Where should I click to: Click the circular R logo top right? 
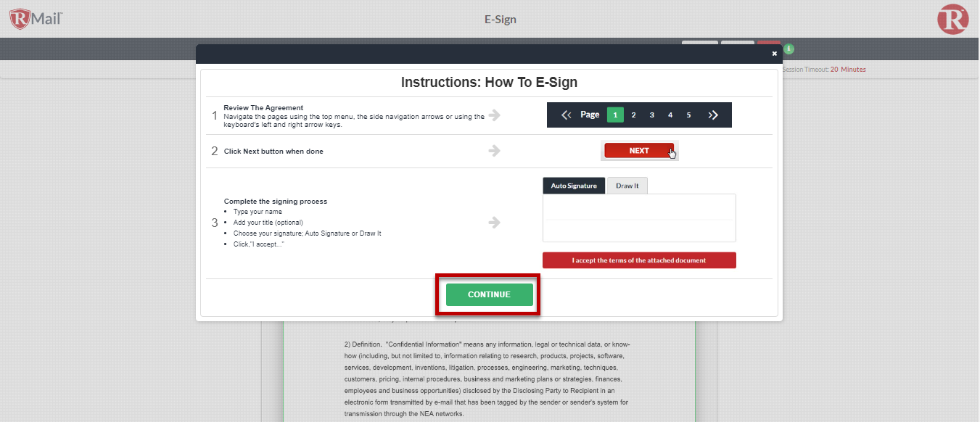[x=953, y=20]
